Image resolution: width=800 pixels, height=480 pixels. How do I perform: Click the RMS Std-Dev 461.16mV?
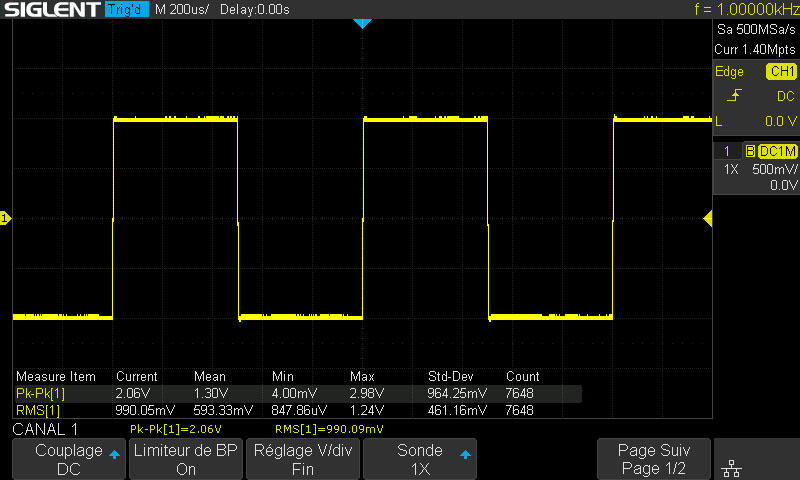tap(457, 410)
